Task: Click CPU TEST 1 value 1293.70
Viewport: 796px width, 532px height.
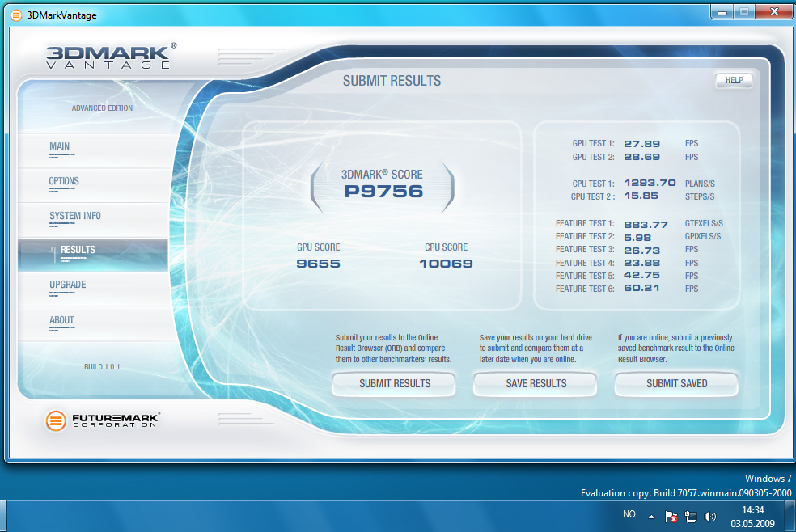Action: (x=650, y=183)
